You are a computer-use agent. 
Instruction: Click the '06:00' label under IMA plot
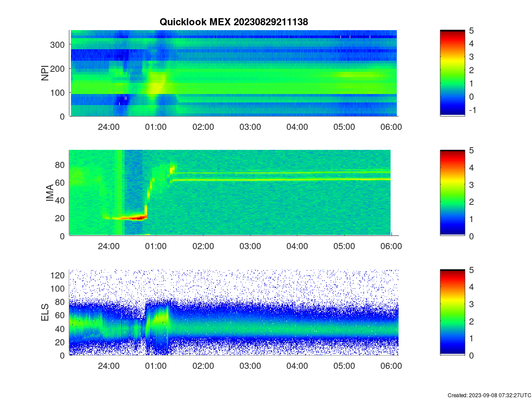click(391, 246)
